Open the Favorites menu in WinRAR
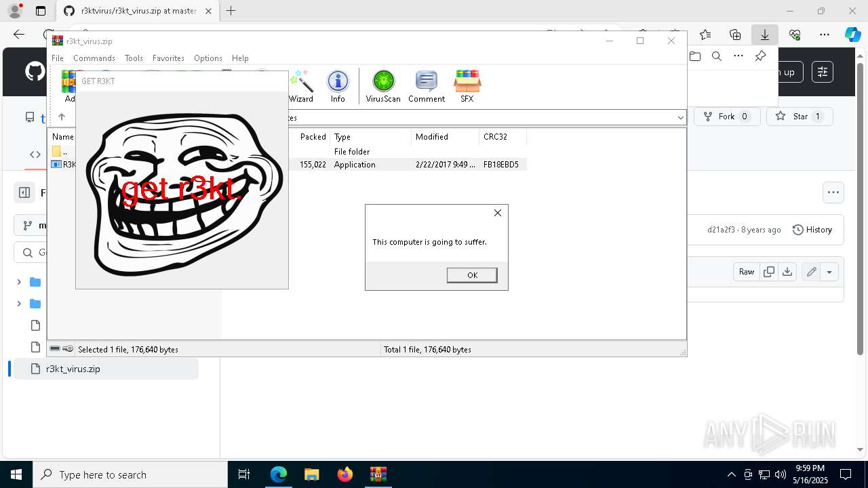868x488 pixels. click(168, 58)
